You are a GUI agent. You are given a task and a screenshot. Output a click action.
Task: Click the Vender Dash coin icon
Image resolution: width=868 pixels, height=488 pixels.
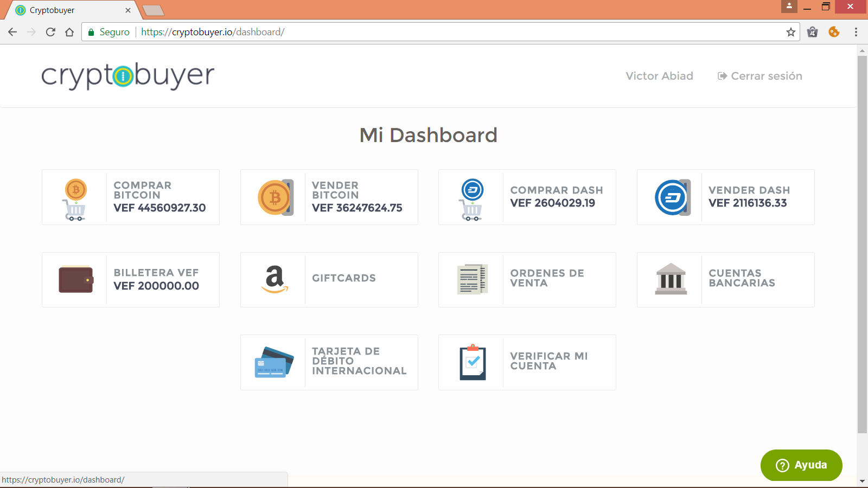tap(673, 197)
